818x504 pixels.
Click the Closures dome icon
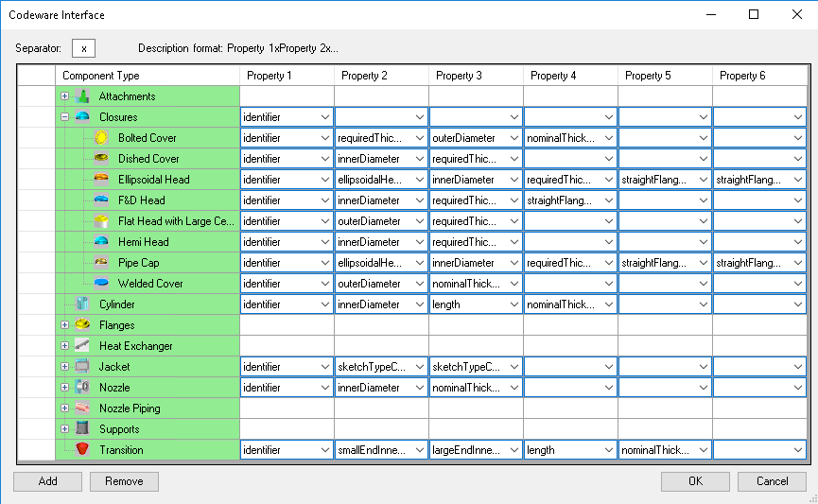point(82,117)
